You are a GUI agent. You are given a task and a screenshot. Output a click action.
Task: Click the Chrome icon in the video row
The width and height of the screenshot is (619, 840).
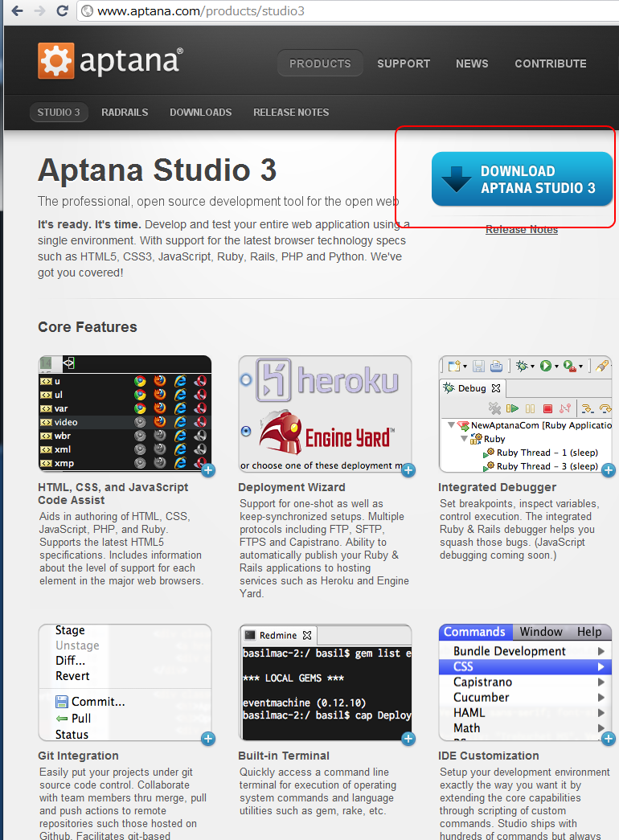pos(140,422)
